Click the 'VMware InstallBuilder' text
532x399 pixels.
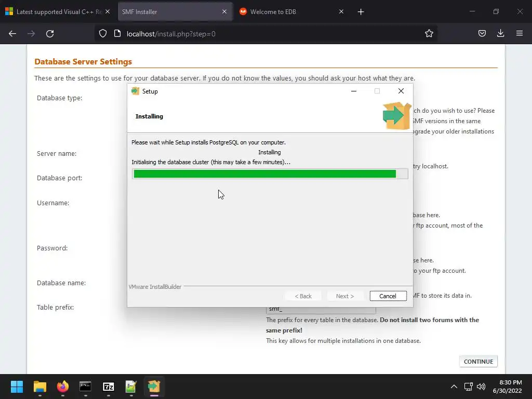coord(155,287)
